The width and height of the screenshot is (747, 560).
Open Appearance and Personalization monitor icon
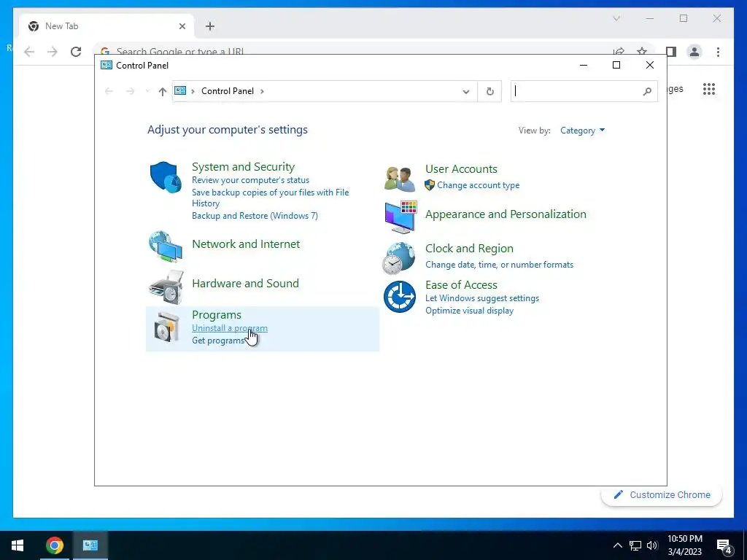point(400,217)
